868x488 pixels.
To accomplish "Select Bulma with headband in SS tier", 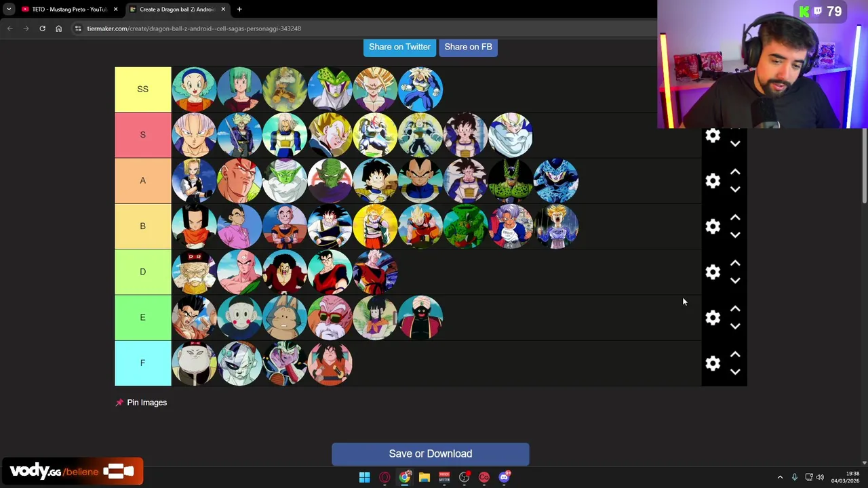I will 194,89.
